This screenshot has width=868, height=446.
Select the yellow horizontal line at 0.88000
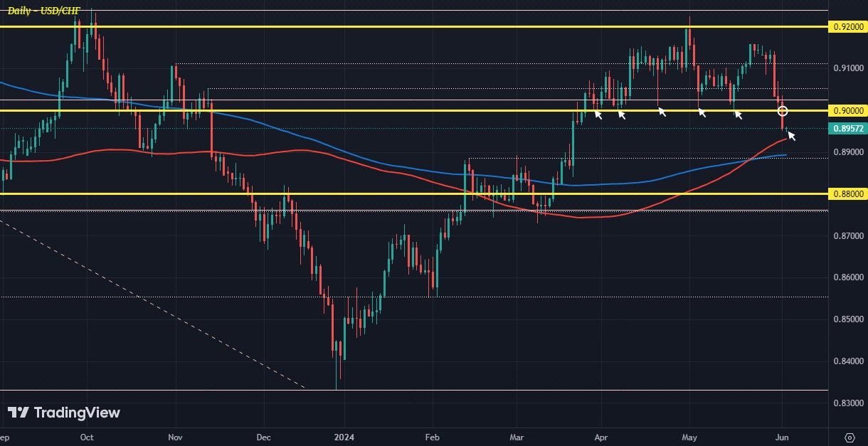point(413,193)
